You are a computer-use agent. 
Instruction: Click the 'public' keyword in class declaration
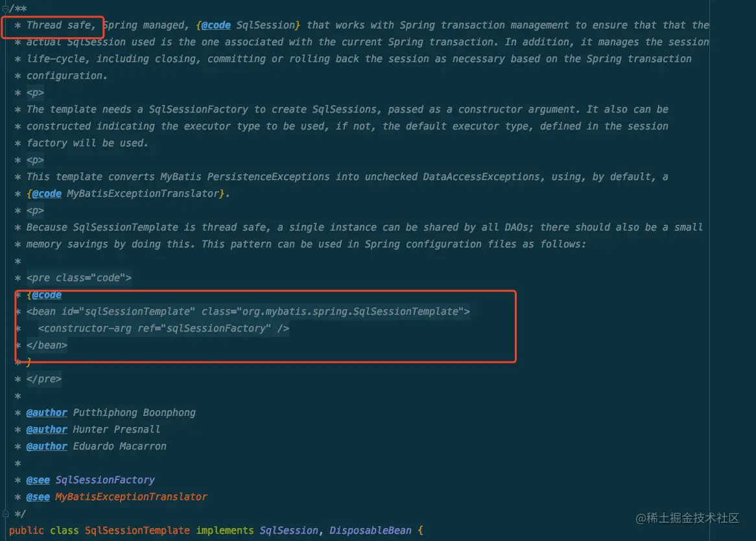point(26,531)
